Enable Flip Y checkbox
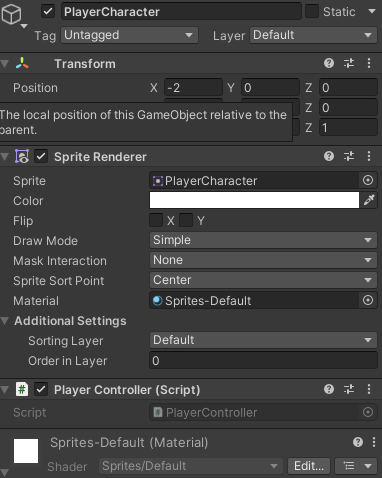Image resolution: width=382 pixels, height=478 pixels. 186,220
